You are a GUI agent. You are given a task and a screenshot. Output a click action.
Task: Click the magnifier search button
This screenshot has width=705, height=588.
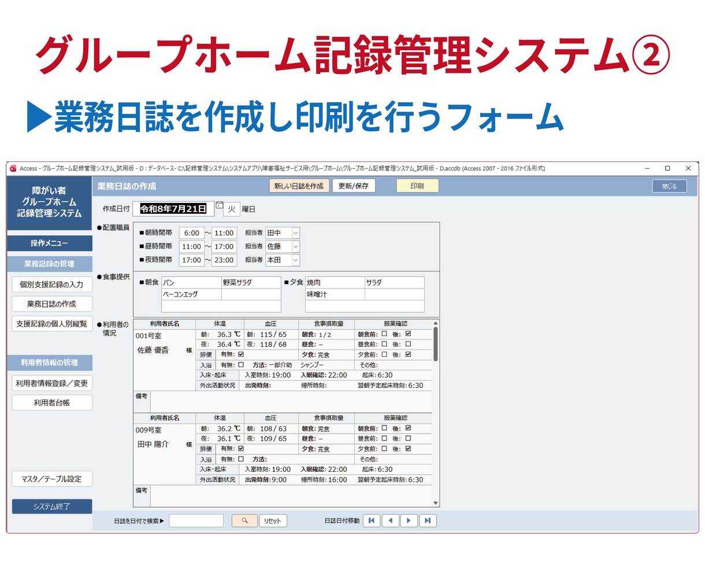244,520
